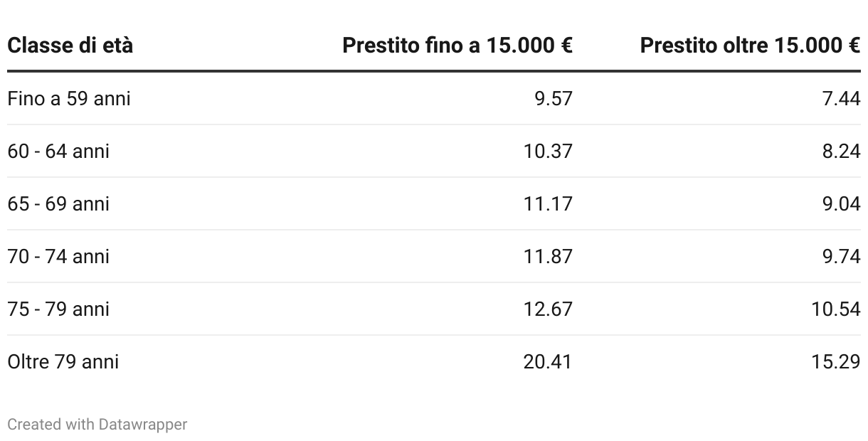Click the value 11.17 cell
This screenshot has width=868, height=441.
548,203
